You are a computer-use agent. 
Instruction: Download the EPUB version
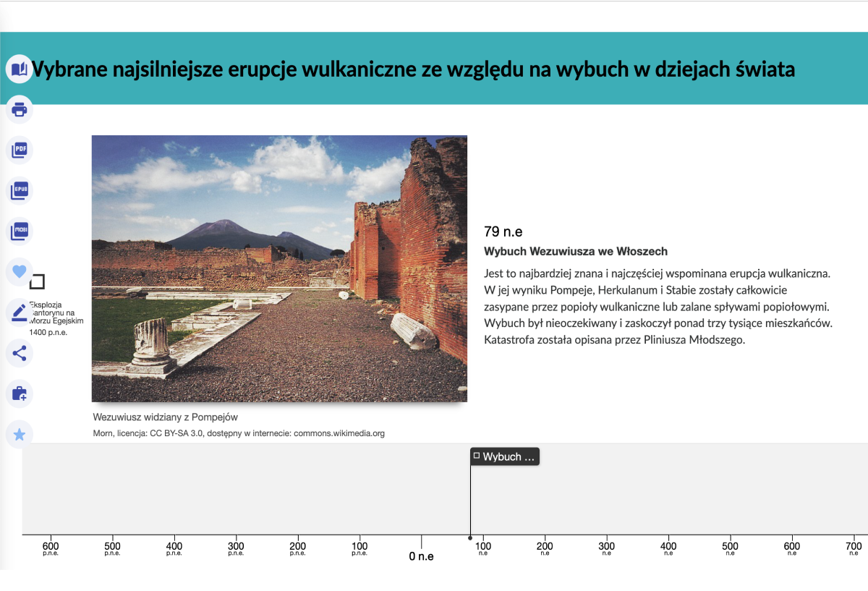tap(20, 191)
